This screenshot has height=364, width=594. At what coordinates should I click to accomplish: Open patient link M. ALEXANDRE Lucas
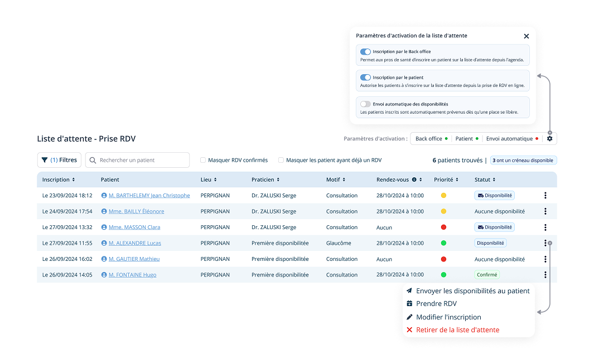(x=135, y=243)
